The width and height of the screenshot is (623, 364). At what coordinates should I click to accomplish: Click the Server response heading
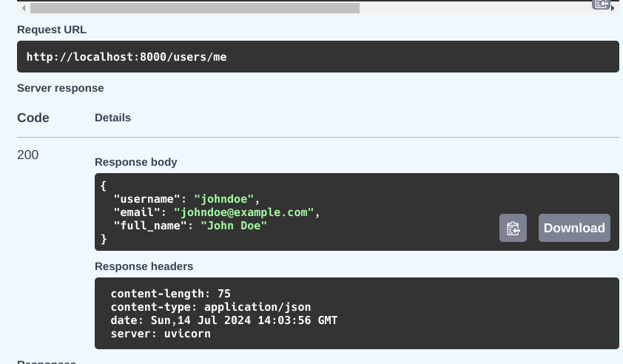click(61, 88)
